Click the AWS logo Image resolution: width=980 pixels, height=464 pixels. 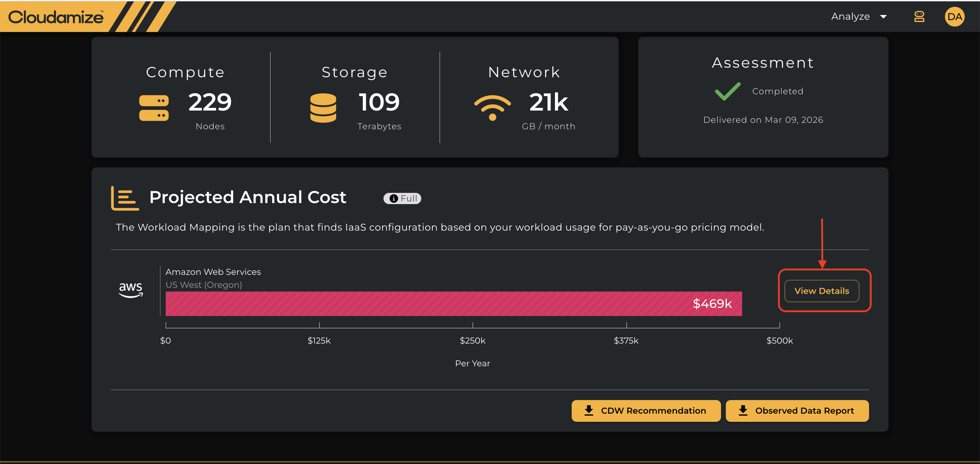(x=131, y=290)
